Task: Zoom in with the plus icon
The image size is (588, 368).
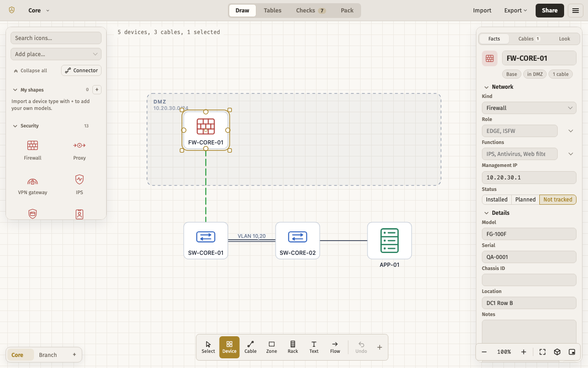Action: click(524, 352)
